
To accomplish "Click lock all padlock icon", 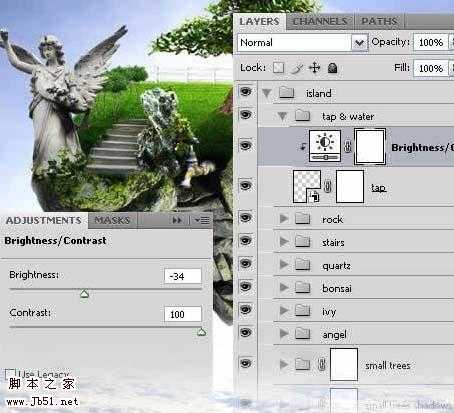I will pos(332,68).
